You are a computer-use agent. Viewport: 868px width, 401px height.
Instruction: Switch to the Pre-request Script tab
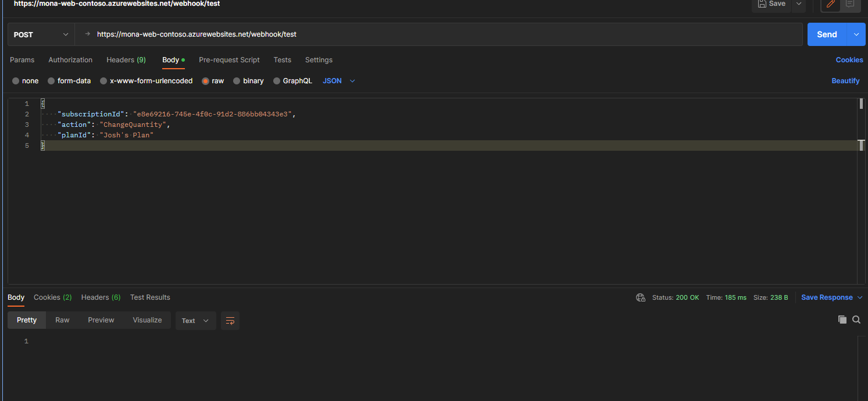coord(229,59)
